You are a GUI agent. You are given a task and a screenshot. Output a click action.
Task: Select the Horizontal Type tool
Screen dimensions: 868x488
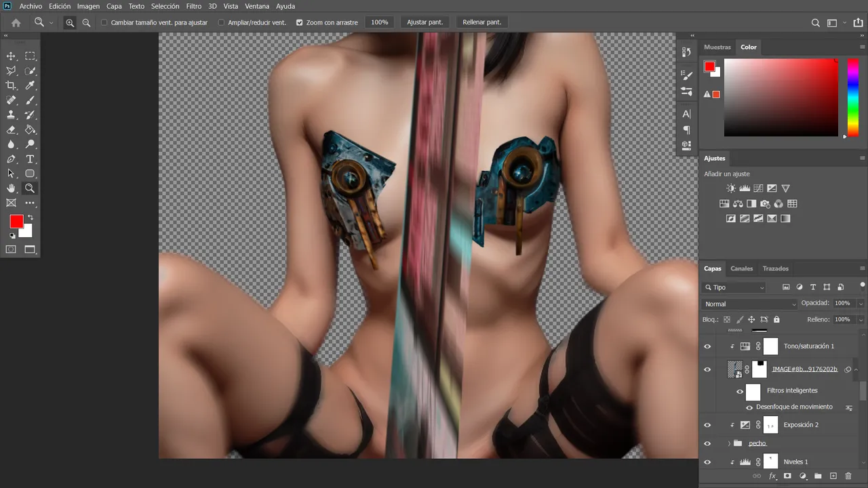[30, 159]
